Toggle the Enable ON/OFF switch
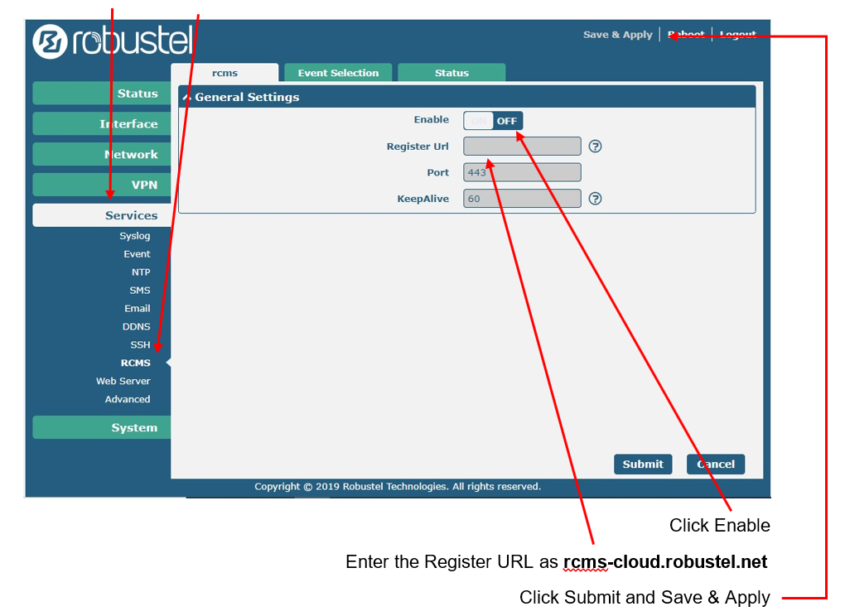 tap(493, 121)
